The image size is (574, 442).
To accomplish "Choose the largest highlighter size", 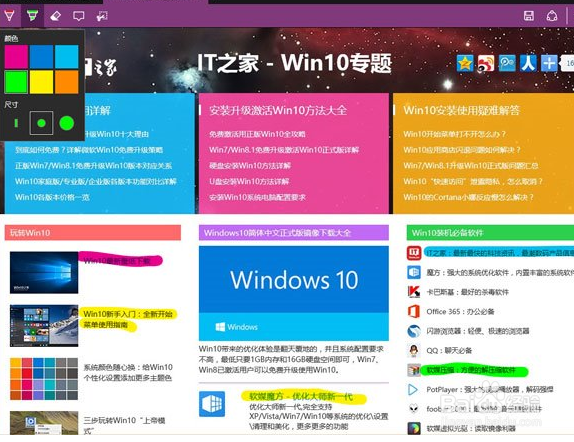I will click(67, 123).
